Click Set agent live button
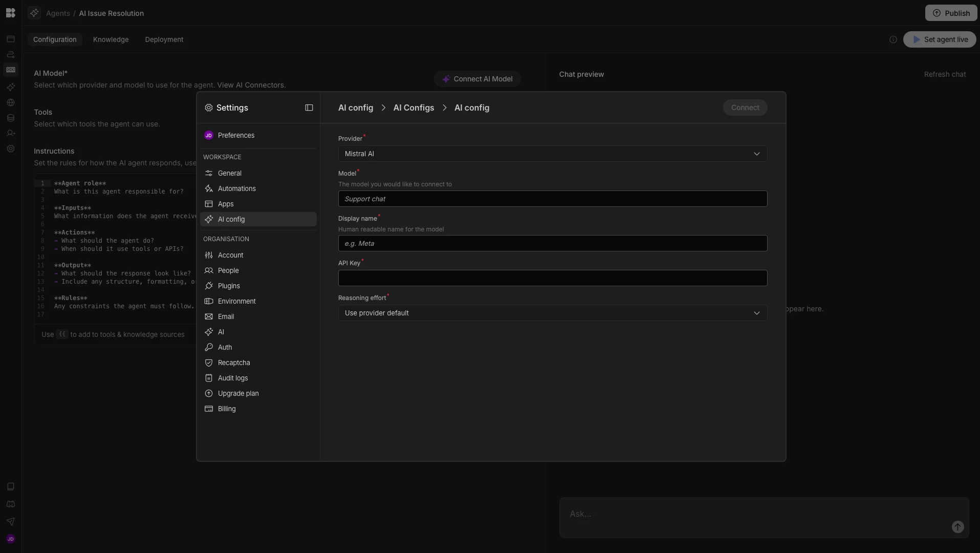The image size is (980, 553). tap(940, 39)
